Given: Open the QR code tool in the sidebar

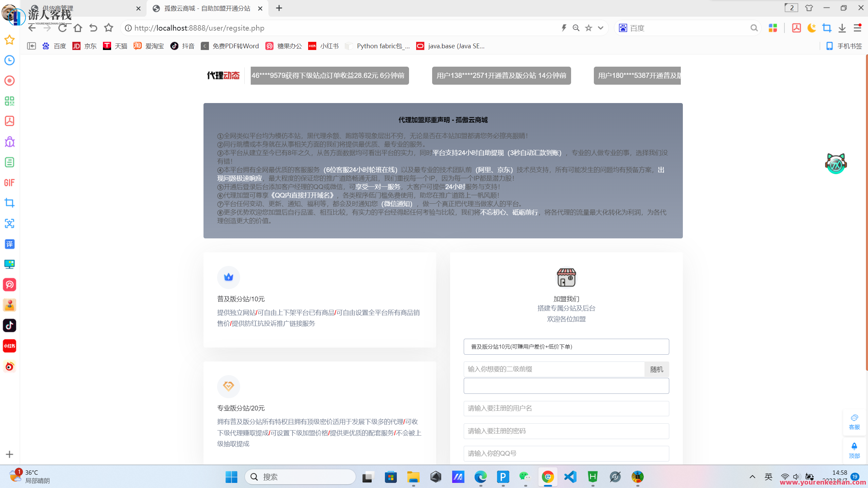Looking at the screenshot, I should pyautogui.click(x=10, y=101).
